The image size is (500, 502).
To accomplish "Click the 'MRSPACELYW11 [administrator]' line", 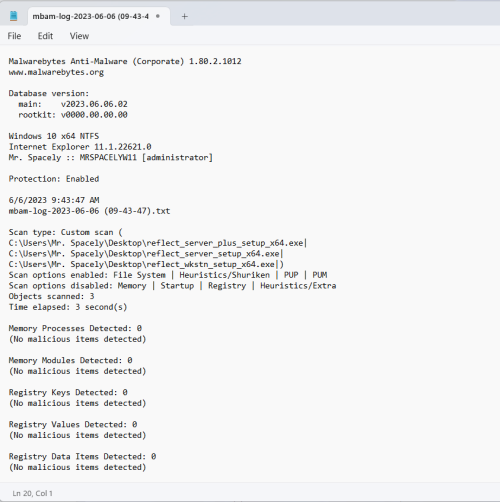I will point(111,157).
